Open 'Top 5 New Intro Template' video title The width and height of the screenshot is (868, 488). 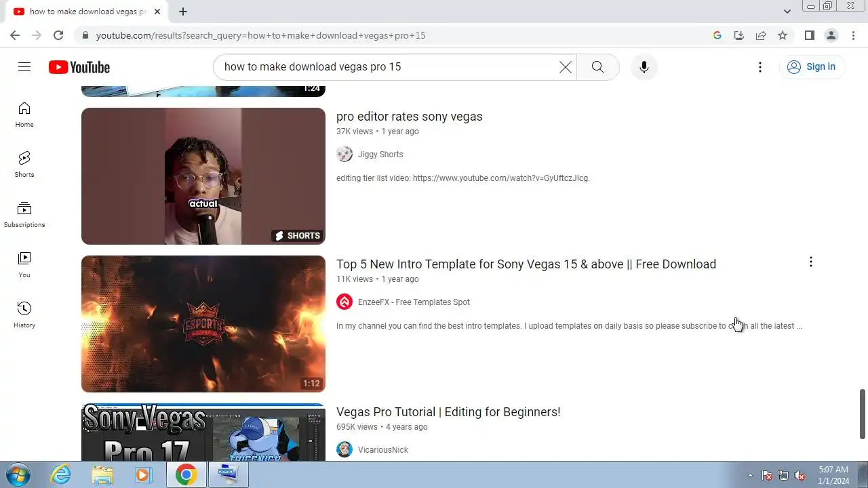526,264
